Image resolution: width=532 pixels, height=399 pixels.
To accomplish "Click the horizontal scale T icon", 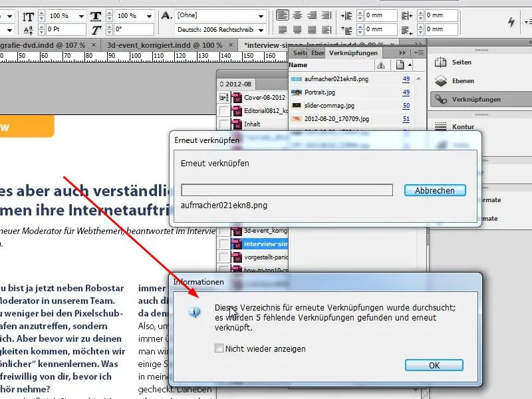I will point(96,16).
